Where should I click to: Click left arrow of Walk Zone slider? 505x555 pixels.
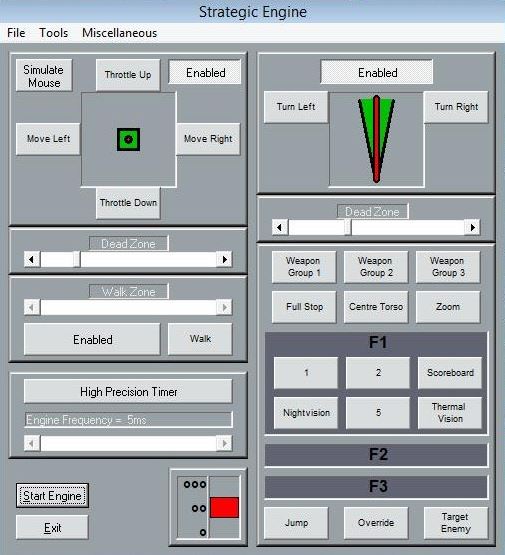click(x=32, y=307)
